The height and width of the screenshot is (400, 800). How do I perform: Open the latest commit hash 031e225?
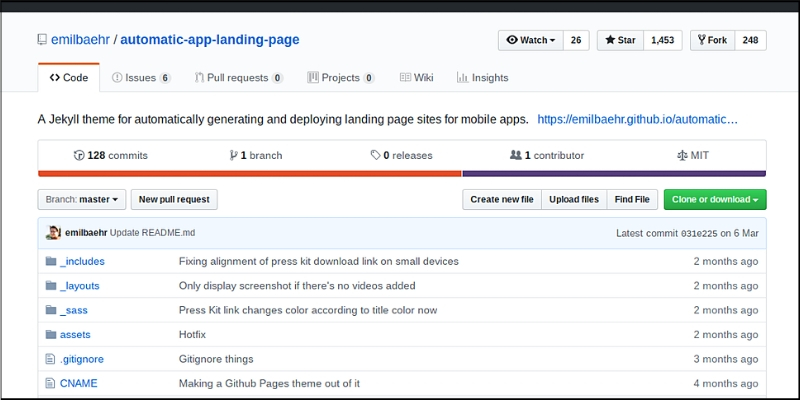(699, 233)
